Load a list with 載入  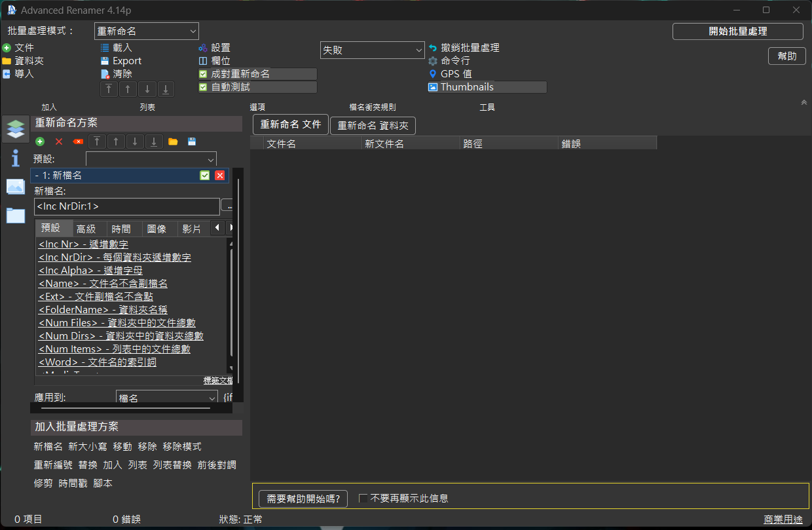click(x=116, y=48)
